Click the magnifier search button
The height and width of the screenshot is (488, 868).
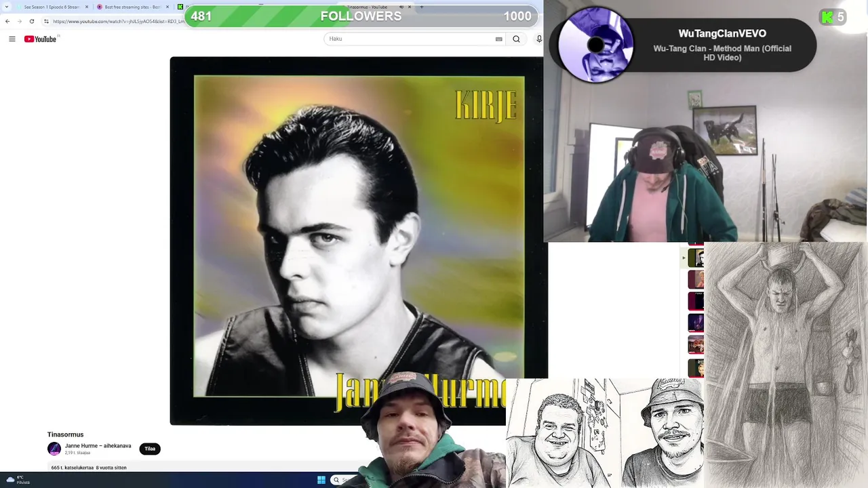[516, 39]
